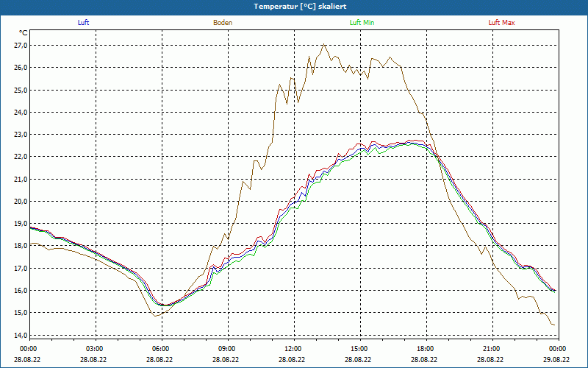Viewport: 588px width, 368px height.
Task: Click the 21:00 time axis label
Action: [492, 349]
